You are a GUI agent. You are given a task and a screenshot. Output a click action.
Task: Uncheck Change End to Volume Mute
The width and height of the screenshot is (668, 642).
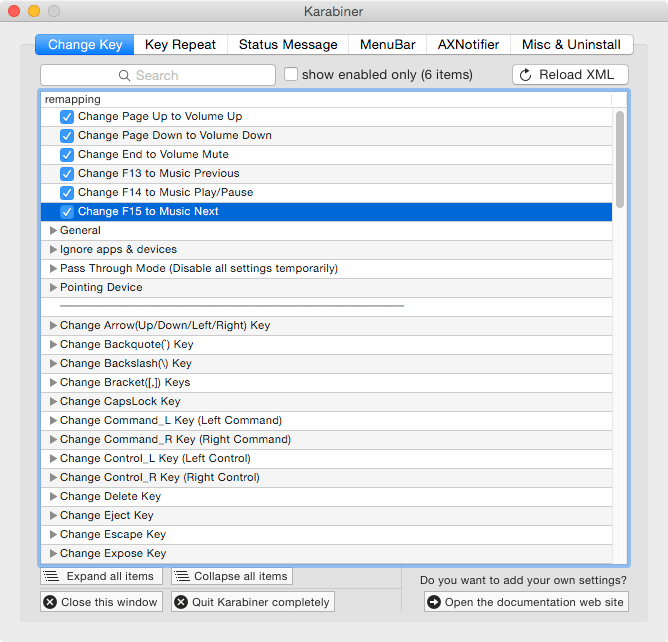[67, 155]
